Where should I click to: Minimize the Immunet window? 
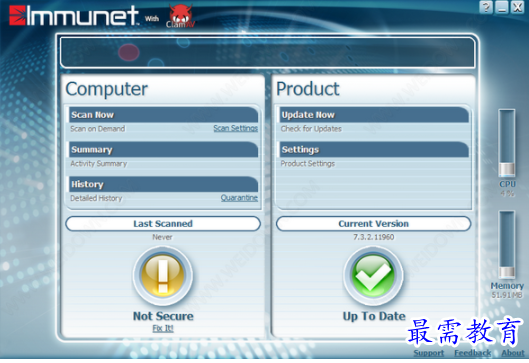pos(501,7)
